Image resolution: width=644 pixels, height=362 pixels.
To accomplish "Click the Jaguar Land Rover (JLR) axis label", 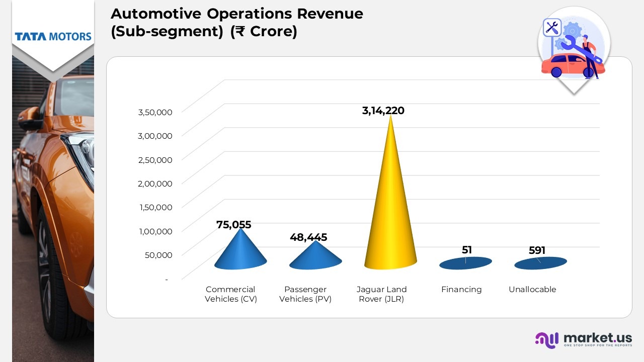I will (x=381, y=294).
